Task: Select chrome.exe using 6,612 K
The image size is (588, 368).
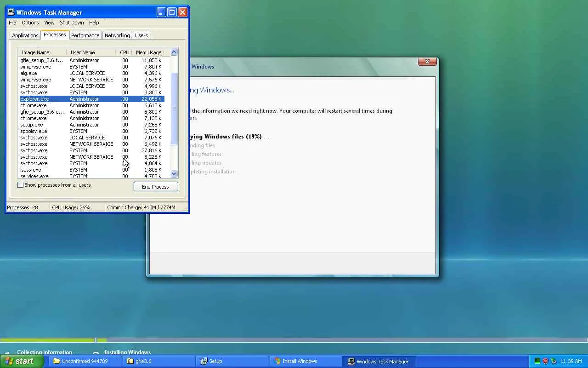Action: [x=91, y=105]
